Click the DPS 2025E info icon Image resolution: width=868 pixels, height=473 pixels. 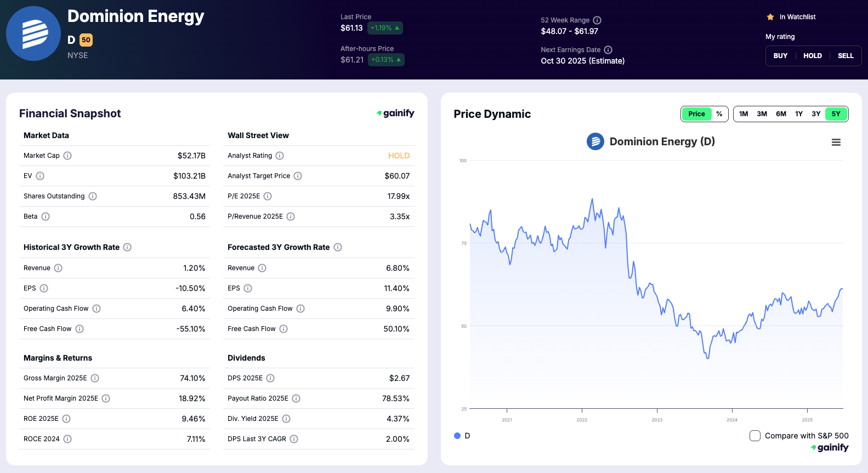(270, 378)
